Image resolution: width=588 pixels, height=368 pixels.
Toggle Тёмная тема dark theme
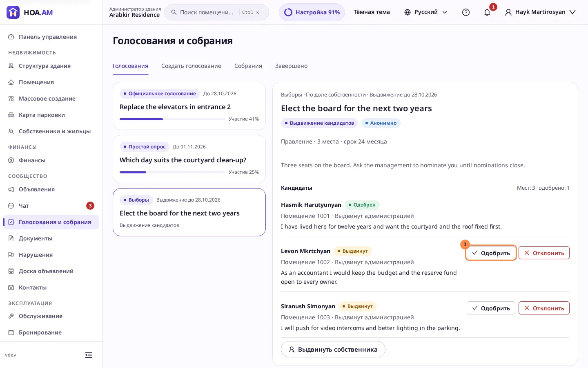(x=372, y=12)
